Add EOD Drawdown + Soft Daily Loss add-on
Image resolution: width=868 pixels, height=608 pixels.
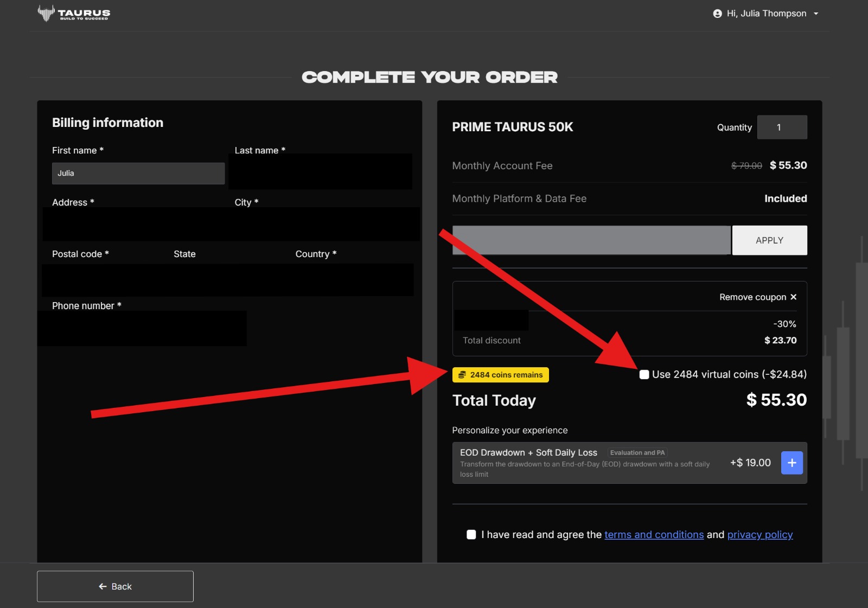pos(792,463)
